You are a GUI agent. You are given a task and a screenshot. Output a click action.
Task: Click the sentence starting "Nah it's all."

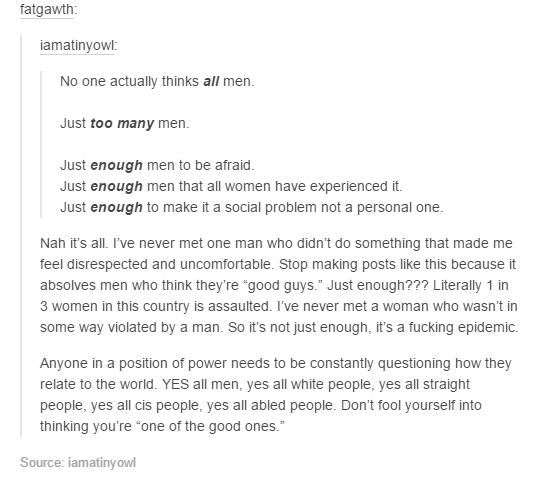click(73, 243)
